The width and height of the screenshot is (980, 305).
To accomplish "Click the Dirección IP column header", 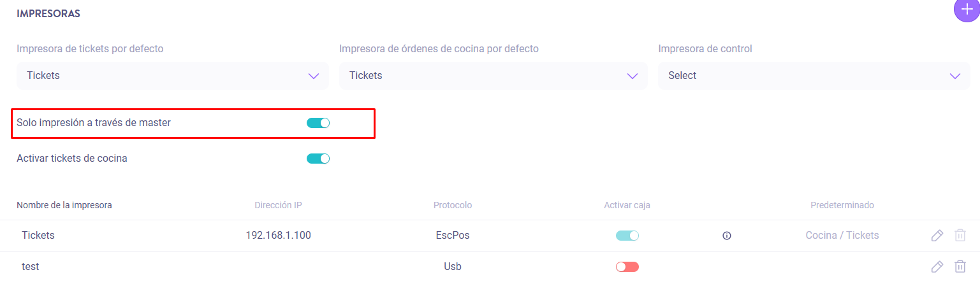I will [x=278, y=205].
